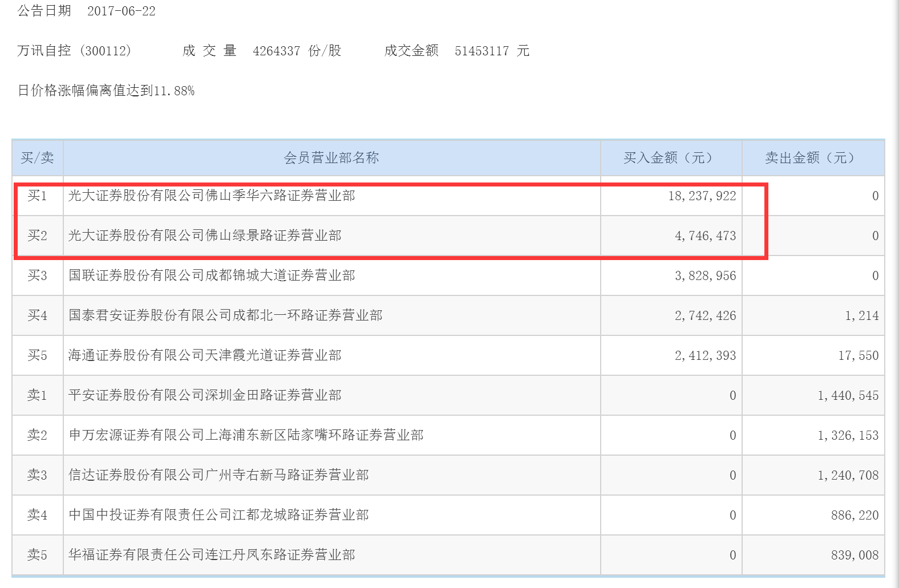899x588 pixels.
Task: Select the 卖2 row label
Action: (38, 435)
